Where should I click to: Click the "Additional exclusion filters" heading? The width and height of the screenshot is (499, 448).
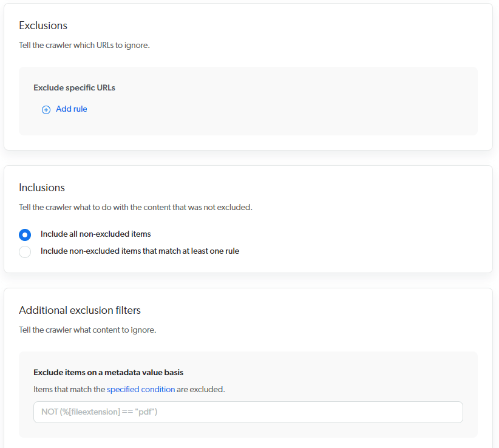(x=80, y=310)
